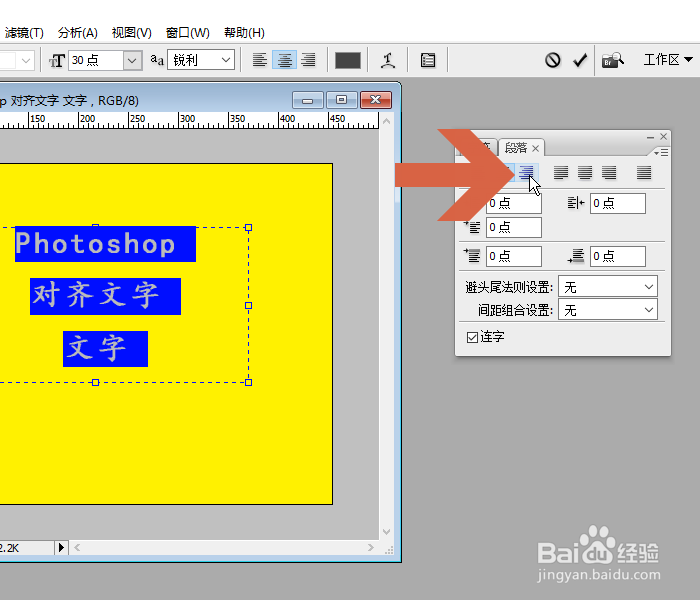Click the text box top-right corner handle

tap(249, 228)
